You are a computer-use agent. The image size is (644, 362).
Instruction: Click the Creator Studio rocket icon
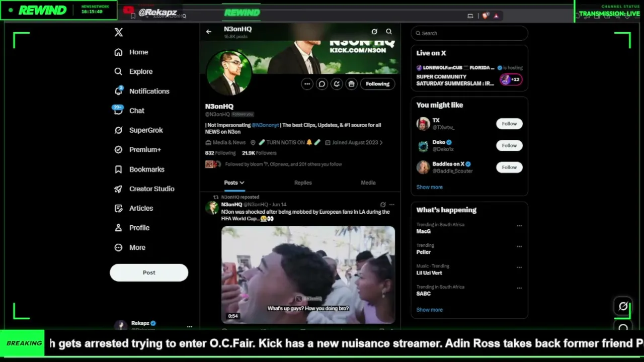pos(118,189)
